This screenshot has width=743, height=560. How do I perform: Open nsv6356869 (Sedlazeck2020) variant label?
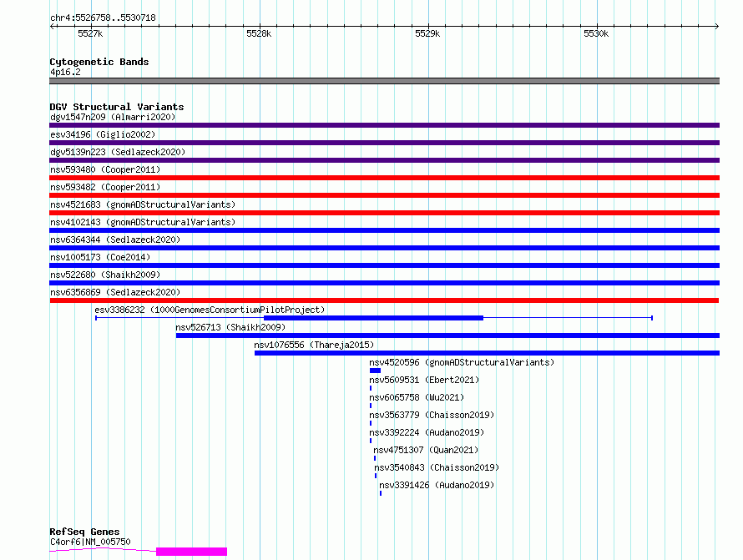pyautogui.click(x=115, y=292)
